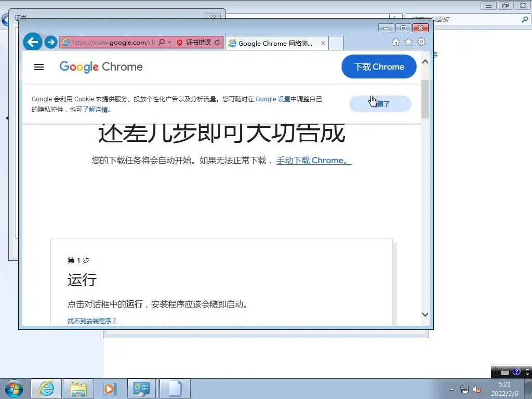
Task: Click the 手动下载 Chrome link
Action: pos(314,161)
